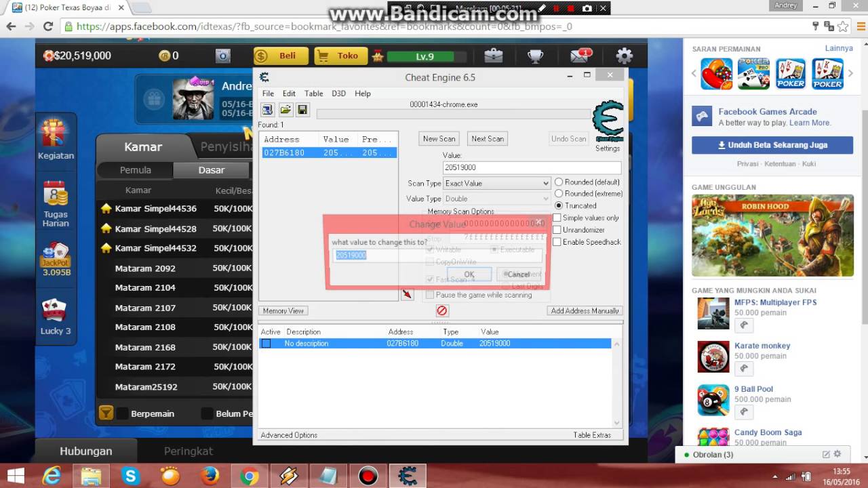Click the New Scan button
Screen dimensions: 868x488
tap(439, 139)
